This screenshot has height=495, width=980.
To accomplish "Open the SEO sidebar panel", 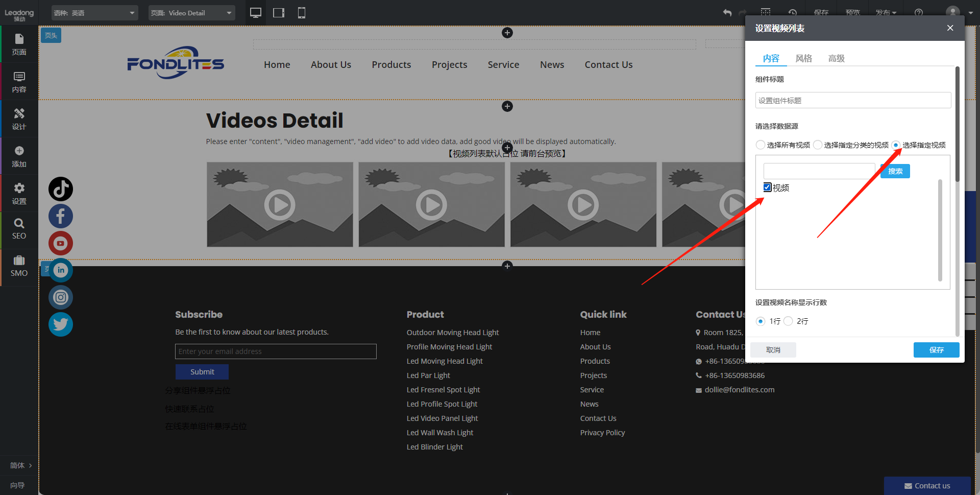I will click(x=19, y=228).
